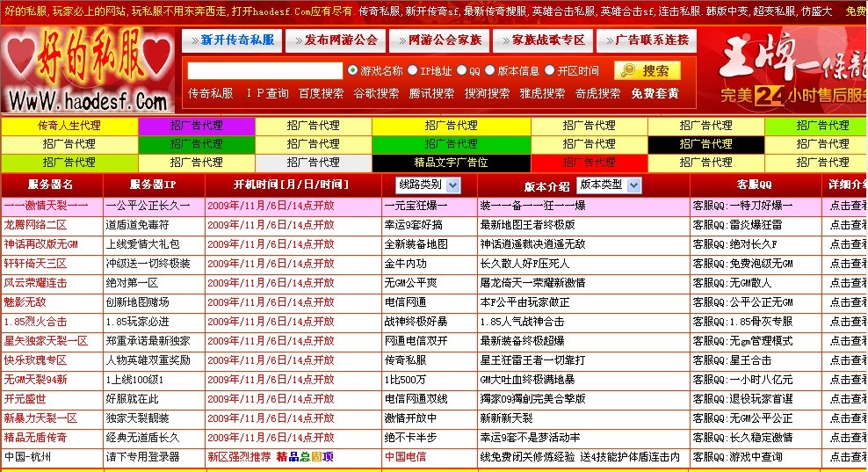This screenshot has width=868, height=472.
Task: Open the 广告联系连接 tab
Action: pos(647,40)
